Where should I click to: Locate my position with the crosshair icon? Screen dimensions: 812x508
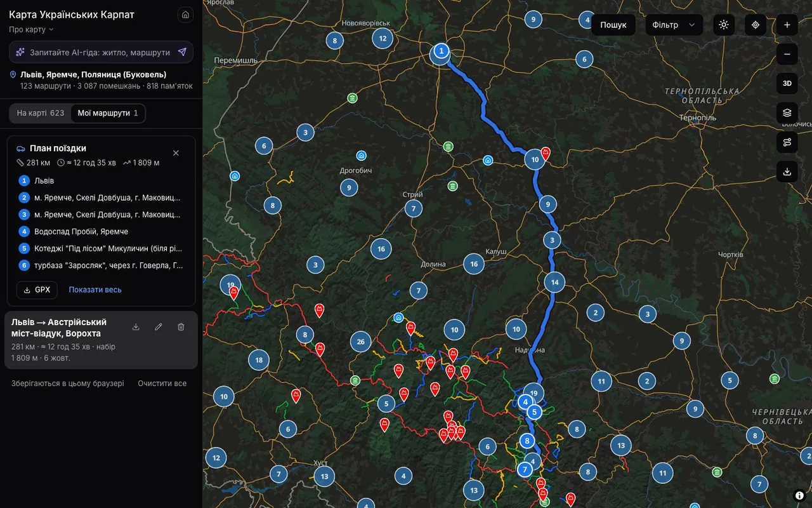[x=756, y=25]
